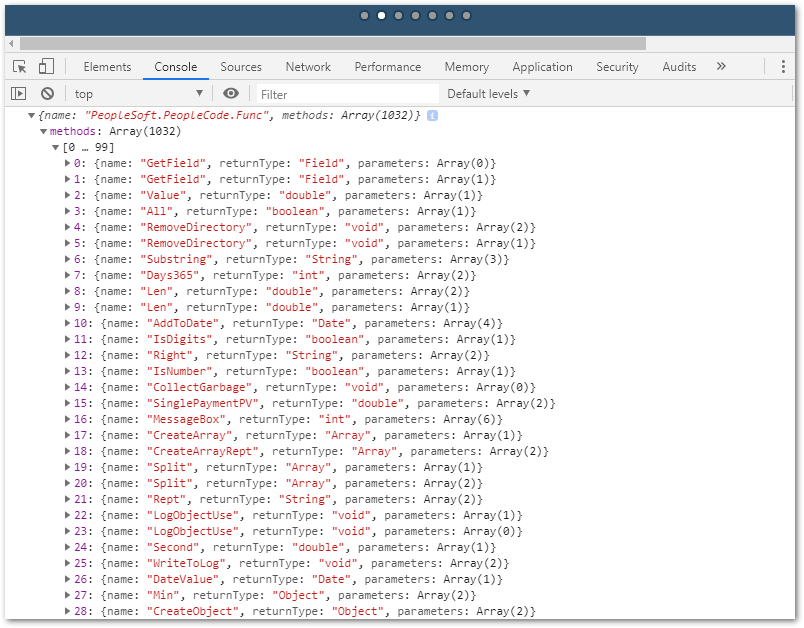Image resolution: width=804 pixels, height=628 pixels.
Task: Show more DevTools tabs chevron
Action: tap(721, 66)
